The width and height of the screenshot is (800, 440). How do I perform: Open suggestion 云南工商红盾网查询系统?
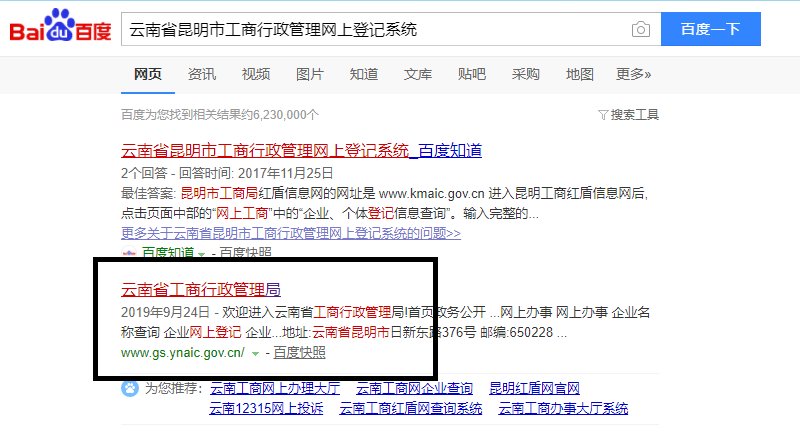pos(411,408)
